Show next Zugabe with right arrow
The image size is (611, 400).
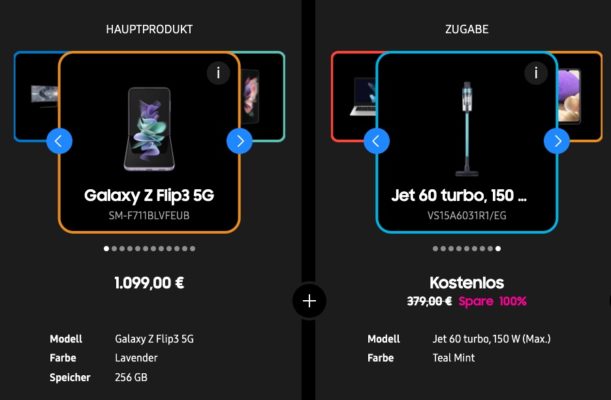coord(557,141)
